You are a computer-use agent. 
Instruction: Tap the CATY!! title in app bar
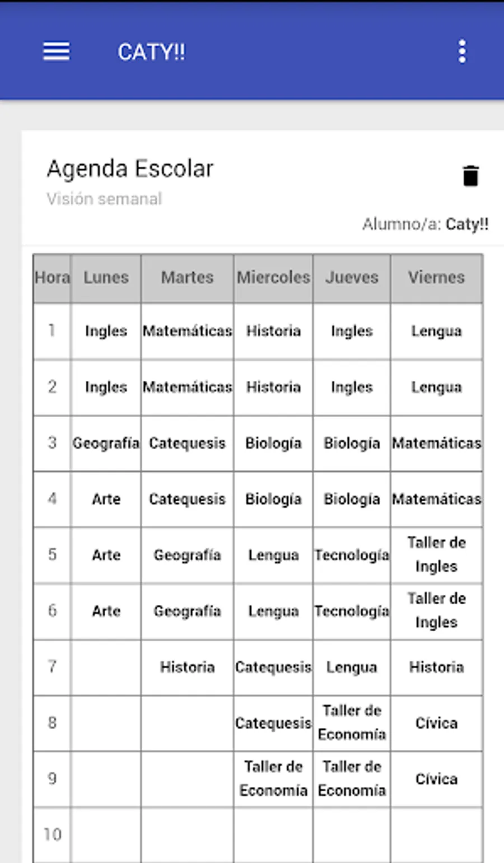coord(151,52)
